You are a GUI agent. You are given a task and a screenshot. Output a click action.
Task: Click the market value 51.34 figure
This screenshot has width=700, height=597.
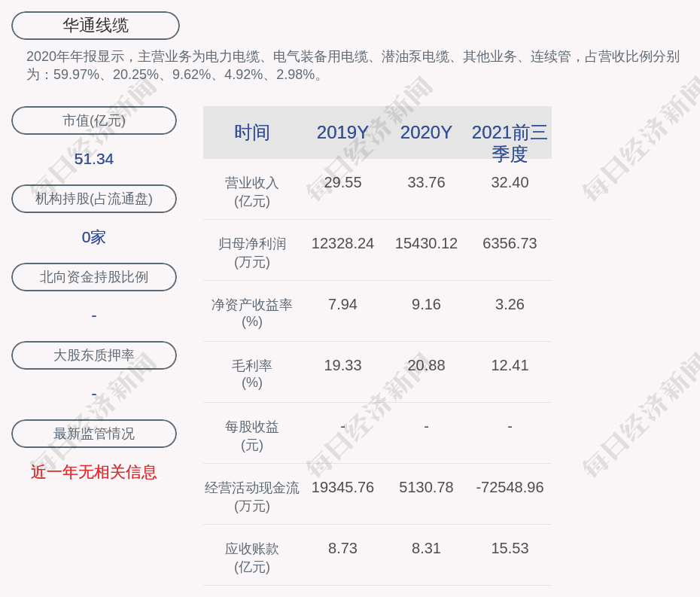pyautogui.click(x=94, y=159)
